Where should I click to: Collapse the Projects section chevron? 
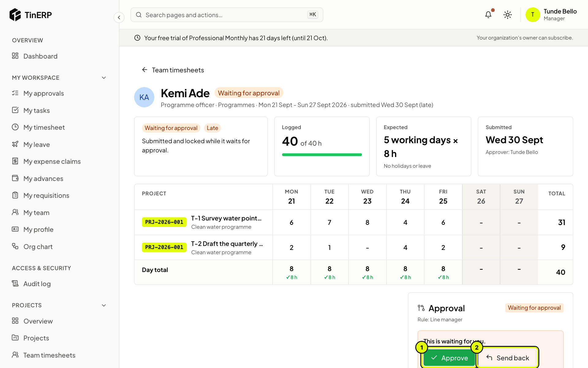coord(104,305)
